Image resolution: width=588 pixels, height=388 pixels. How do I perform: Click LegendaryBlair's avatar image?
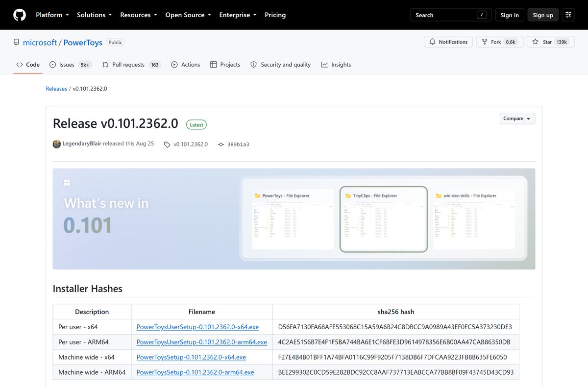(57, 144)
